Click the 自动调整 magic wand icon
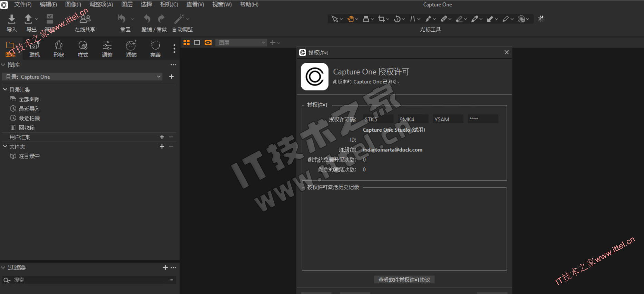 coord(179,19)
